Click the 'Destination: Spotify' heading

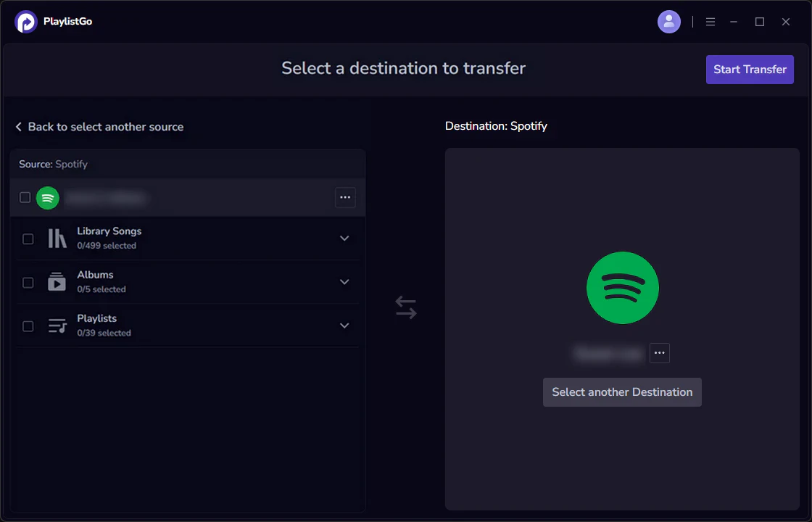496,126
